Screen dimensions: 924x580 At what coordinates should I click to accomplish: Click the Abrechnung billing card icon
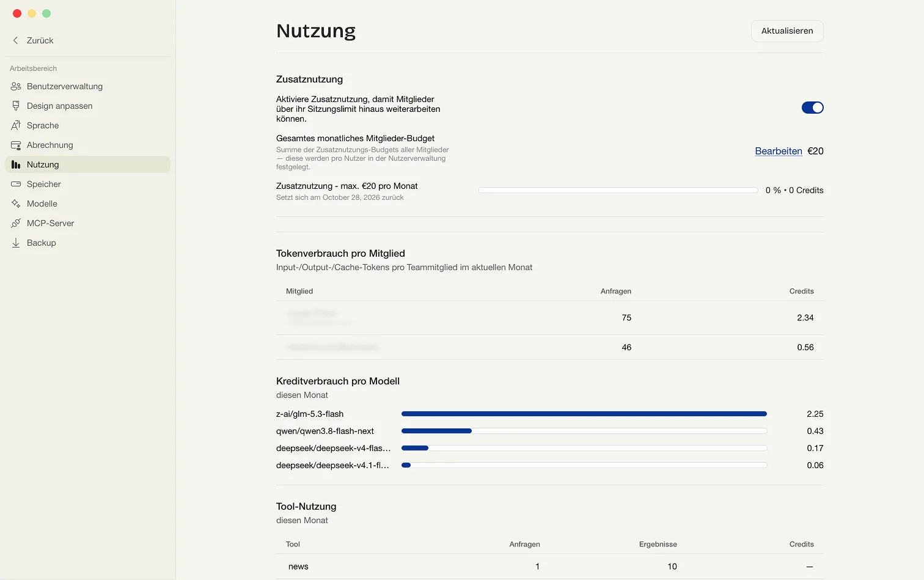coord(16,145)
